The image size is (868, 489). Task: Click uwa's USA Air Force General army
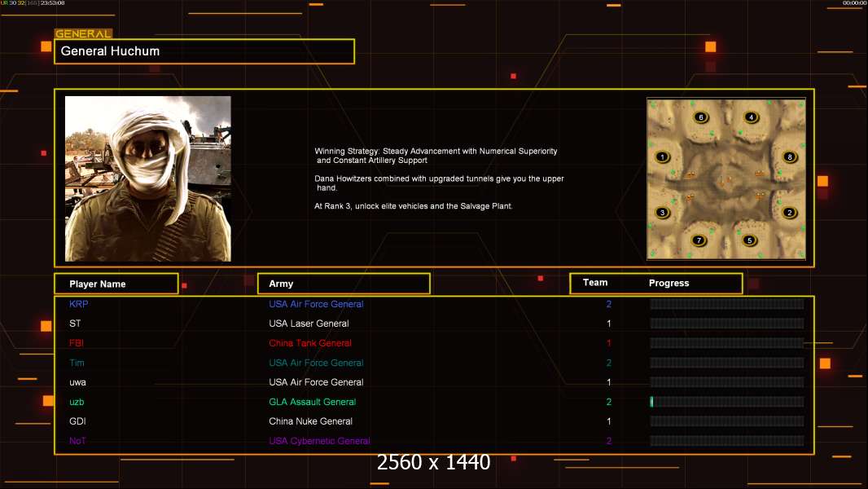point(316,382)
